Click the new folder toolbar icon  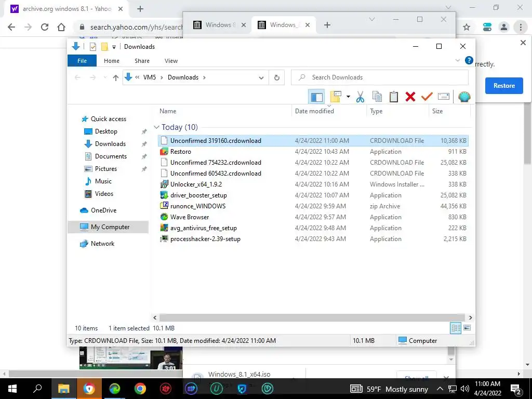(x=336, y=97)
